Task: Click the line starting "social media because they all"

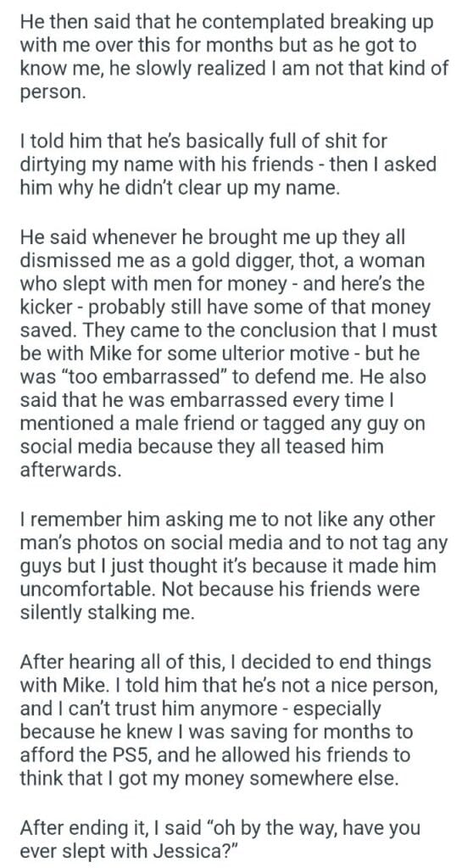Action: pyautogui.click(x=202, y=446)
